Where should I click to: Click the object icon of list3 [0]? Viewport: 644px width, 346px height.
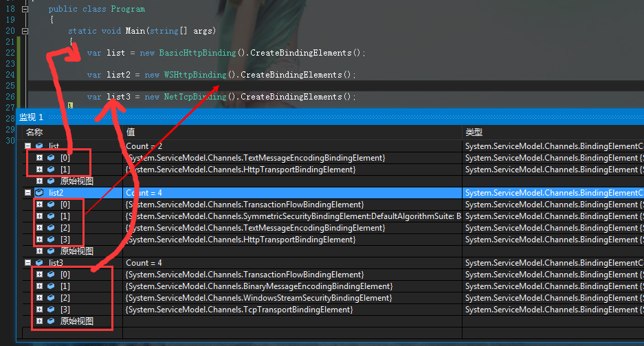click(51, 274)
